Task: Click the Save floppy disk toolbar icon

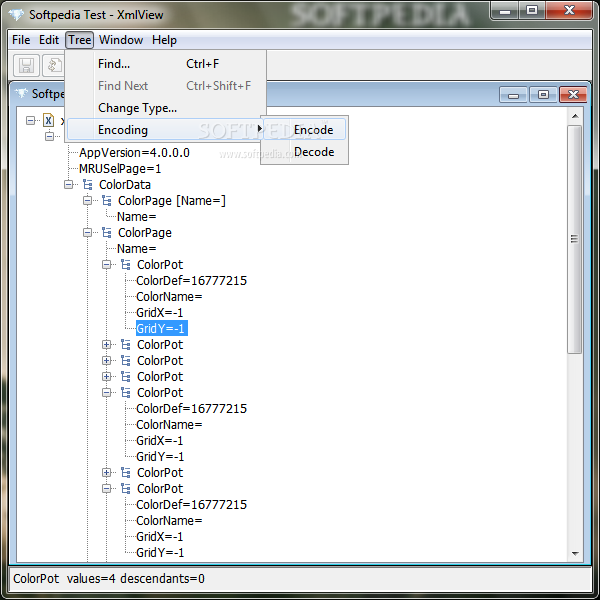Action: 26,65
